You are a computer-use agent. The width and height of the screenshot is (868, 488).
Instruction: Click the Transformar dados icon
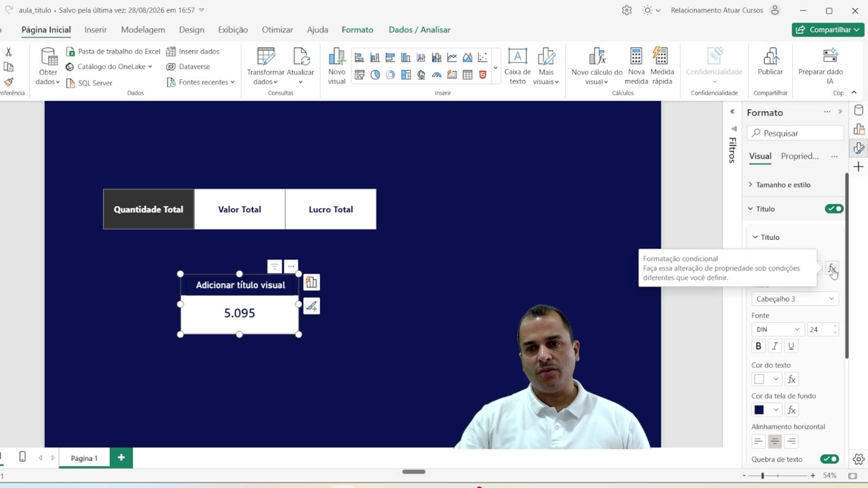266,56
